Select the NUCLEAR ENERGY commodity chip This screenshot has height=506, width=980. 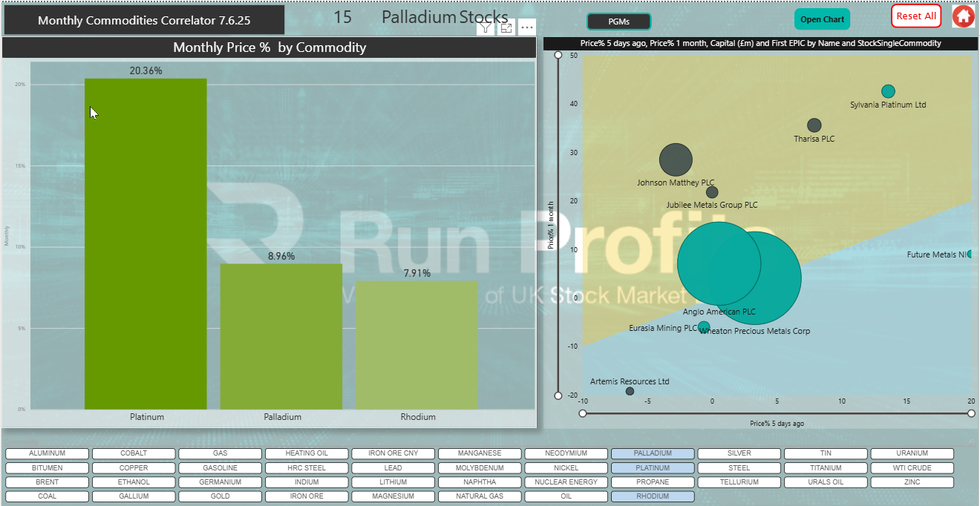coord(566,482)
